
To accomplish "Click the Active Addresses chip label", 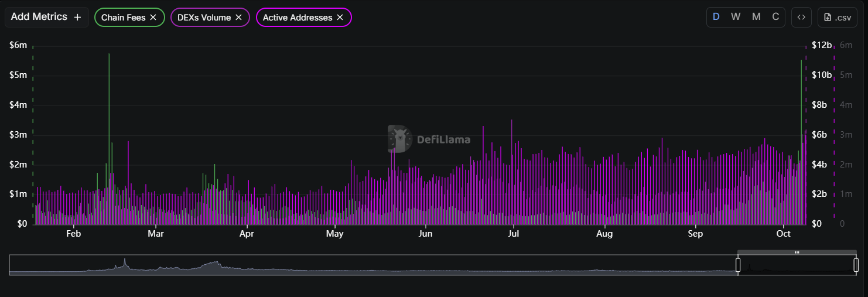I will click(x=298, y=18).
